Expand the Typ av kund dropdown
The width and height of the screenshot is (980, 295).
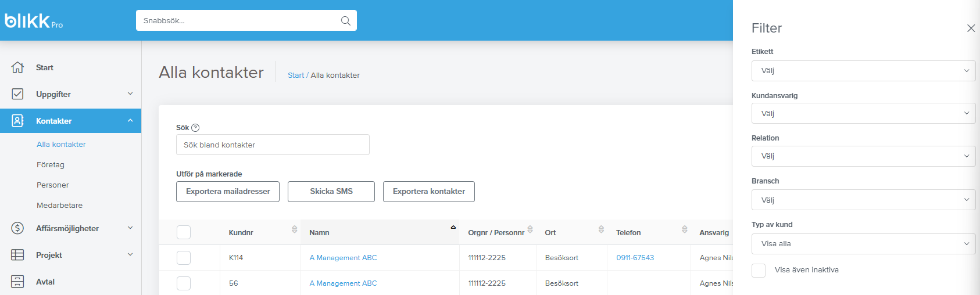[863, 244]
